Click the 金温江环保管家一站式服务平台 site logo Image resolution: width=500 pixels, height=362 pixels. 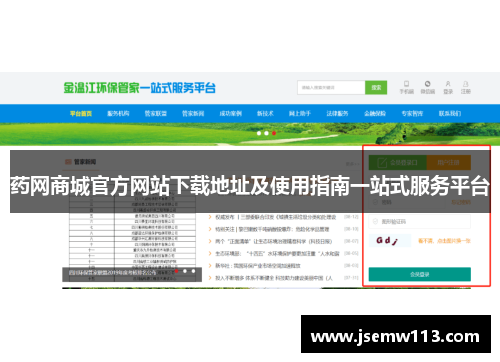[140, 88]
